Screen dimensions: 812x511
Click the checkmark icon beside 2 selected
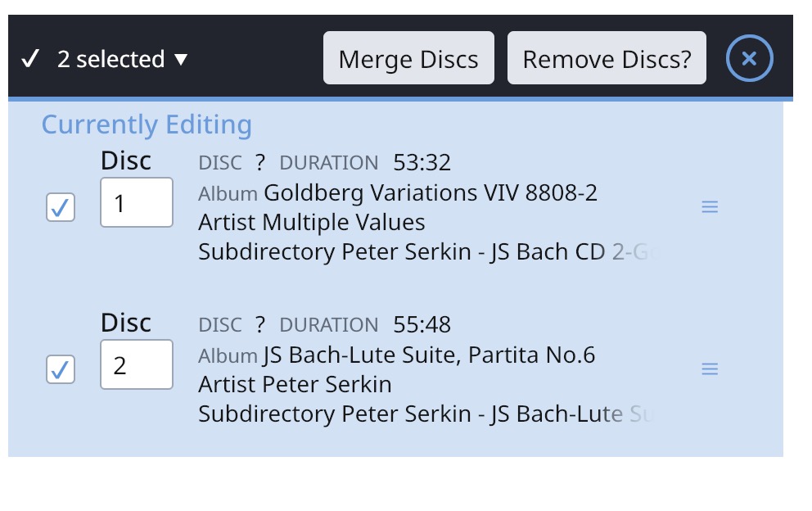click(x=30, y=59)
